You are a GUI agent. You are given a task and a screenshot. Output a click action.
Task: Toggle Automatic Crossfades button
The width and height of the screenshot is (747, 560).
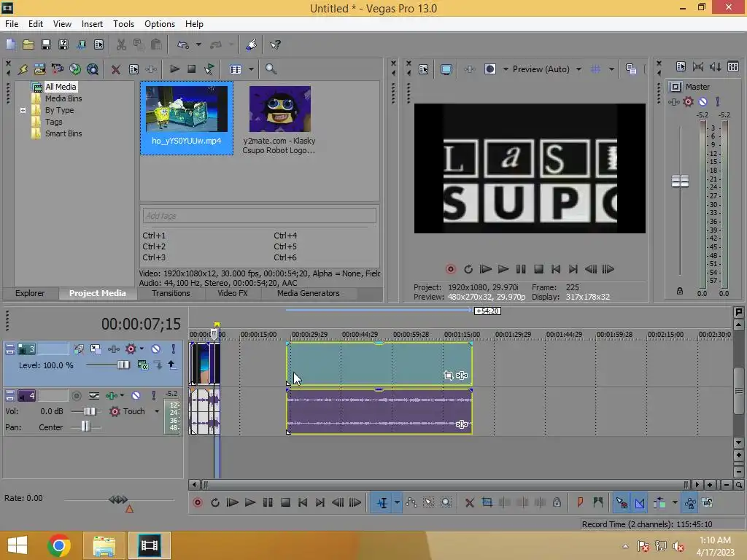click(x=640, y=502)
